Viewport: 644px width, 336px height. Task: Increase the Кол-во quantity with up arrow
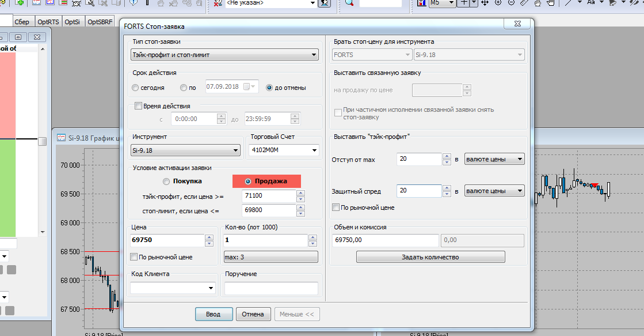click(313, 237)
